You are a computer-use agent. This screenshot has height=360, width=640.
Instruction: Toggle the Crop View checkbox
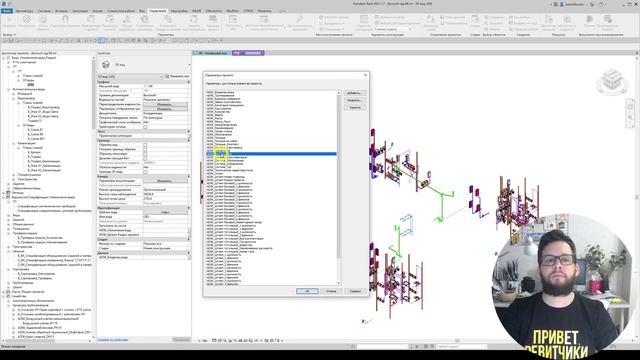[145, 145]
